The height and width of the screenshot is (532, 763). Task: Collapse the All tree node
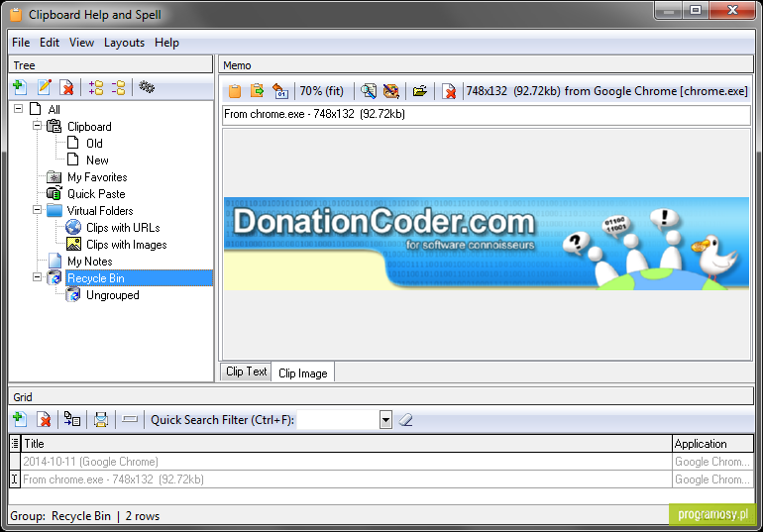(19, 109)
